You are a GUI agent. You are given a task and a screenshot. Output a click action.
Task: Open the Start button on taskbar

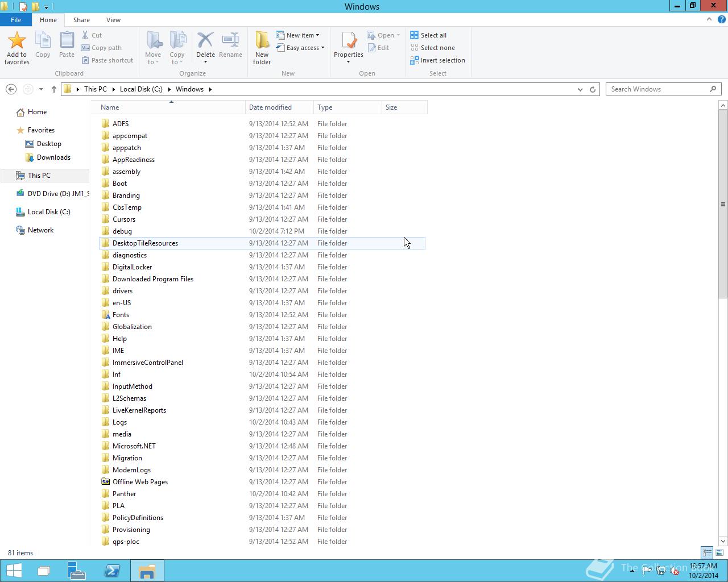(14, 571)
